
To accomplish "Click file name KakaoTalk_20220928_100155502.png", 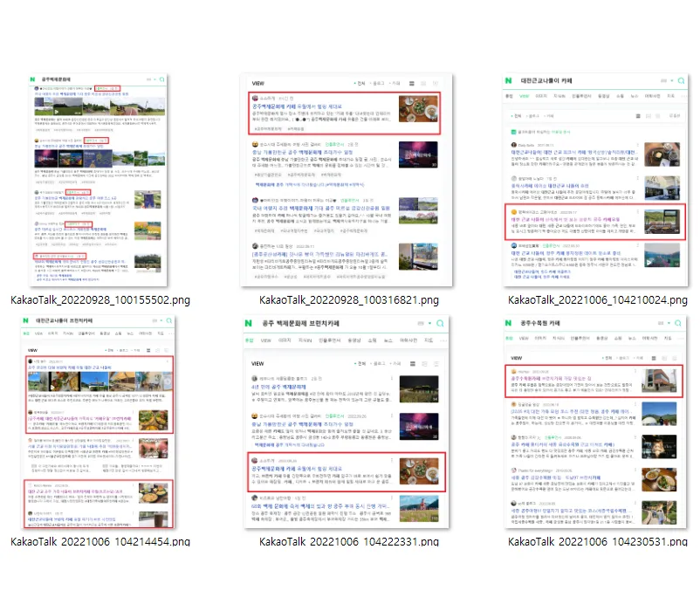I will point(100,300).
